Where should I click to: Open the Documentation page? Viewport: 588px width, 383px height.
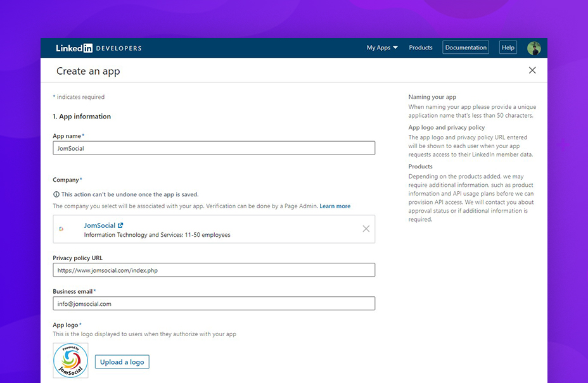click(x=466, y=47)
